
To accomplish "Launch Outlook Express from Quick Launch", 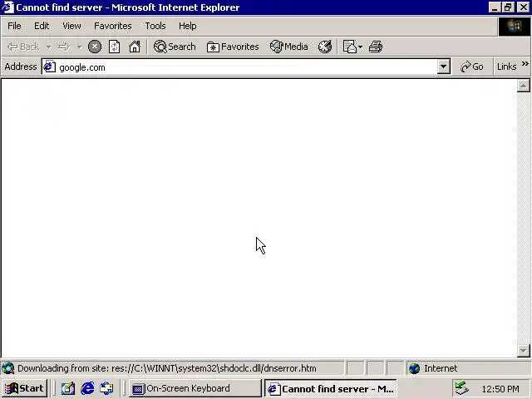I will coord(107,388).
